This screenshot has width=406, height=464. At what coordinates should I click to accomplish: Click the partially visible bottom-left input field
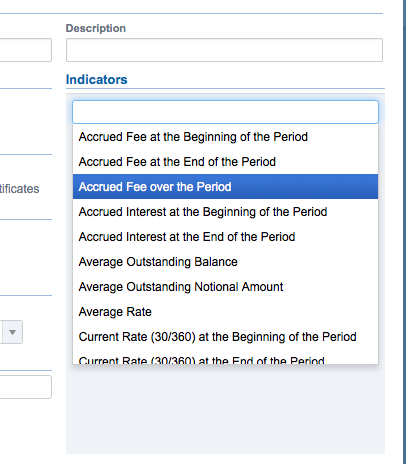[x=26, y=387]
